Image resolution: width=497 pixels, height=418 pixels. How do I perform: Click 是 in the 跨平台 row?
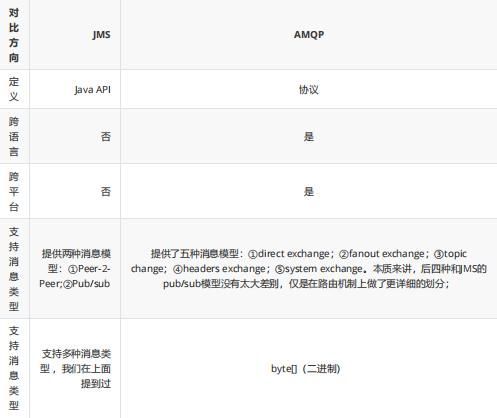click(309, 191)
